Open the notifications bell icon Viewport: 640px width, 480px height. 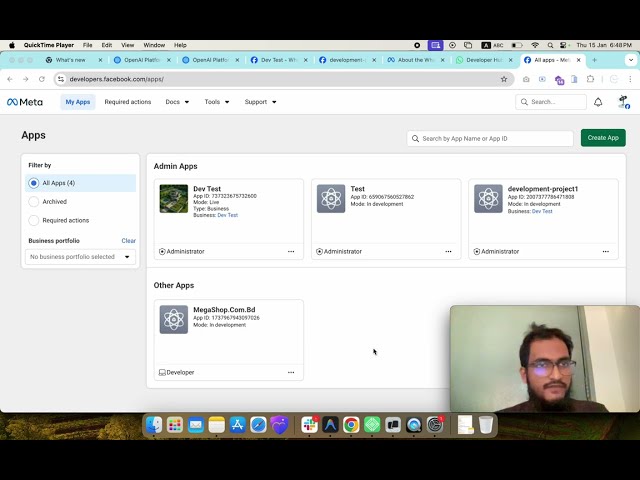coord(598,102)
